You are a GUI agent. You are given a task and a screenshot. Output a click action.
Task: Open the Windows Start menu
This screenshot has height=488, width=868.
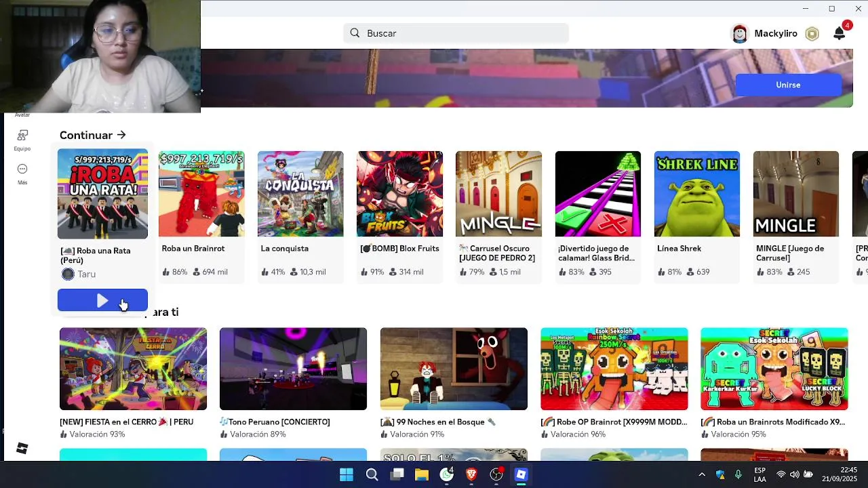pos(346,474)
